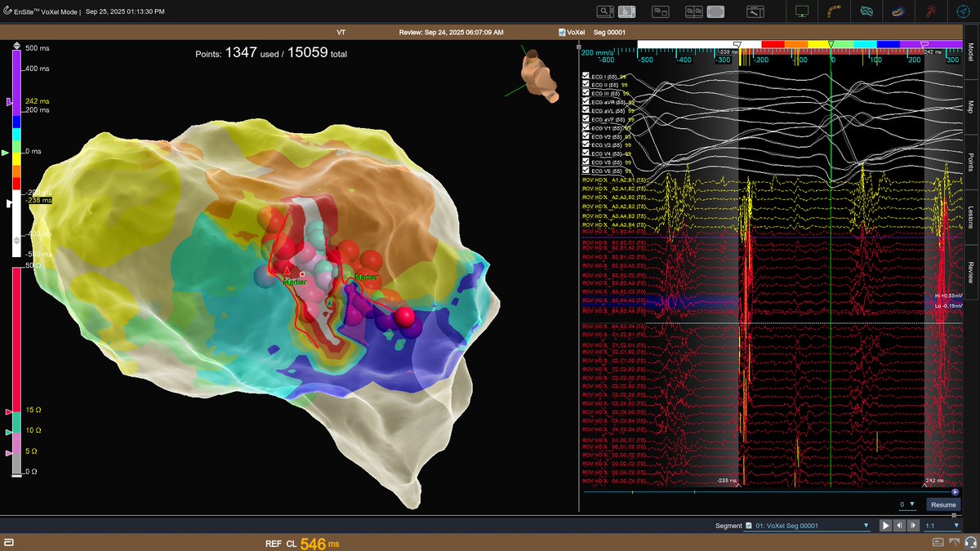Click the VoXel icon in review header
This screenshot has height=551, width=980.
(x=562, y=33)
